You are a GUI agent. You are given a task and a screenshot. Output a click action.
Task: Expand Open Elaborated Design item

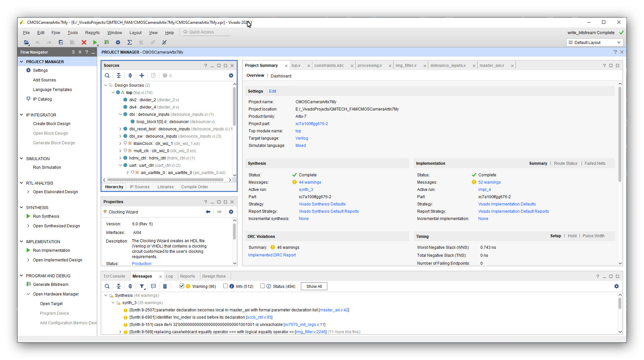28,192
